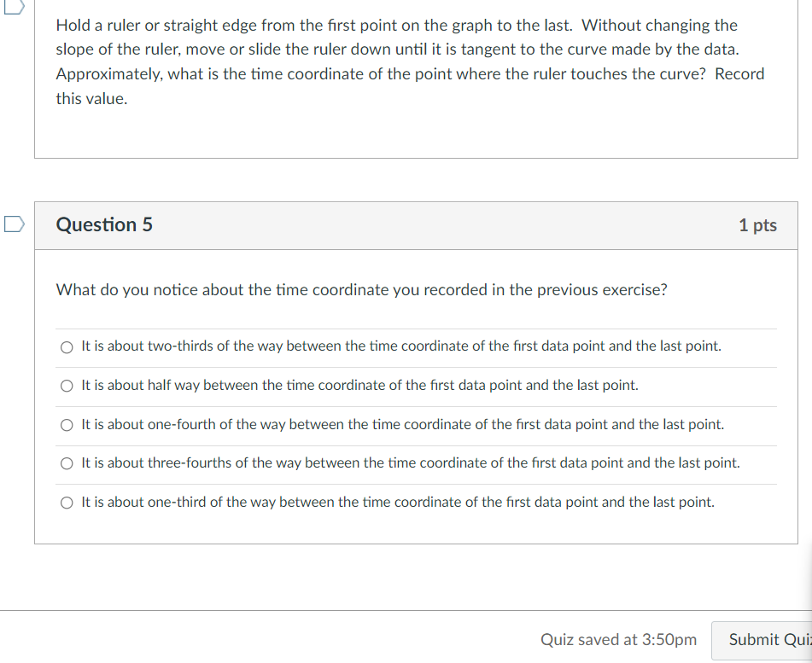Select the "one-third of the way" option

(x=67, y=503)
